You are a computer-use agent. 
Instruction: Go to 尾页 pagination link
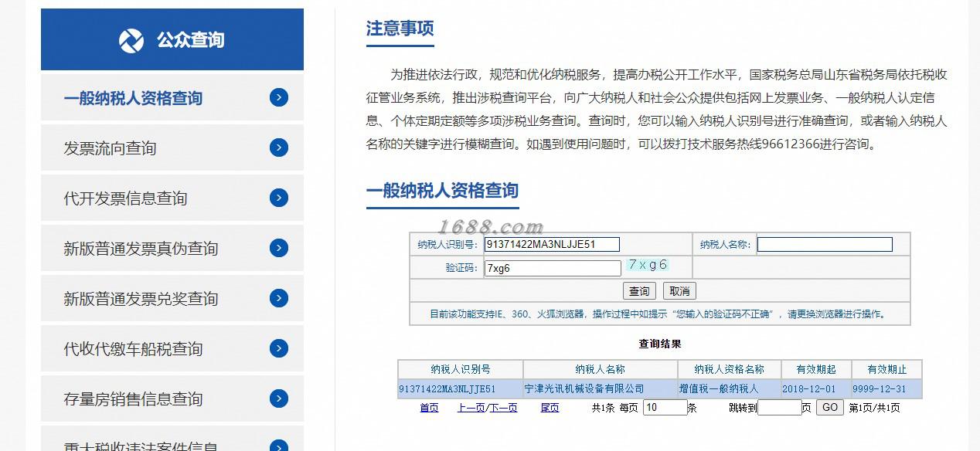coord(550,408)
